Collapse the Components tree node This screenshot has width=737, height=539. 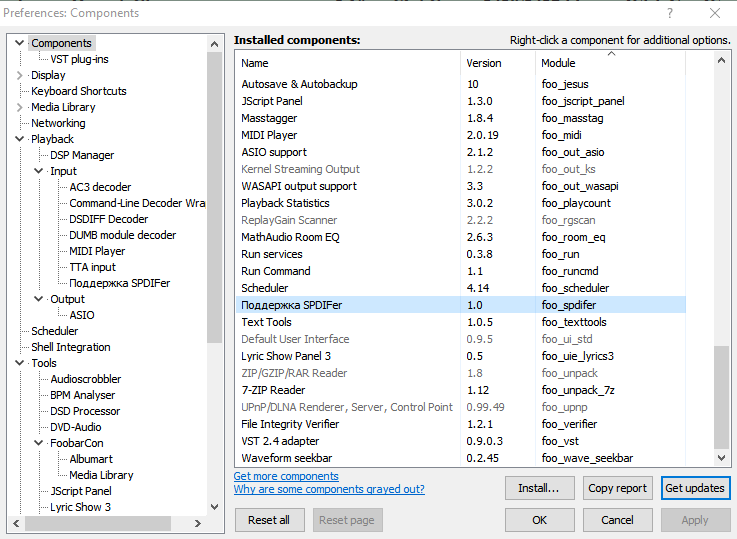click(20, 43)
